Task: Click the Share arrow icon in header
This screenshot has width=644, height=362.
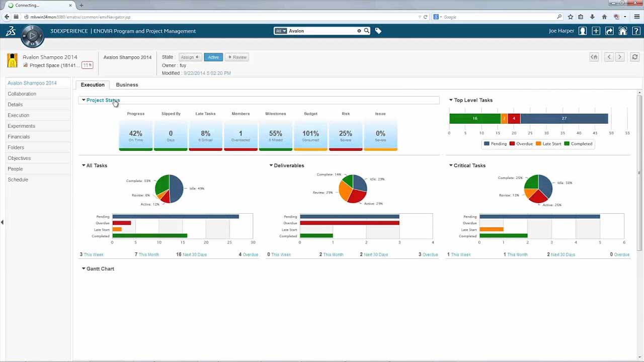Action: [x=609, y=31]
